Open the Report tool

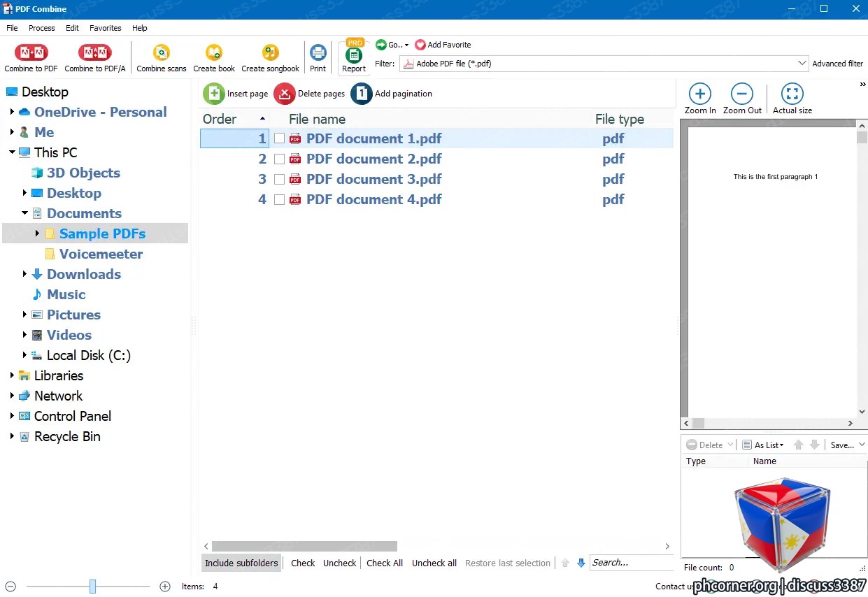(x=354, y=55)
